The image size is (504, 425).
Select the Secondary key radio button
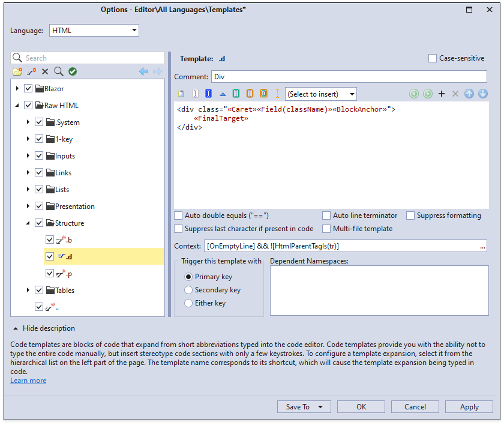click(188, 290)
